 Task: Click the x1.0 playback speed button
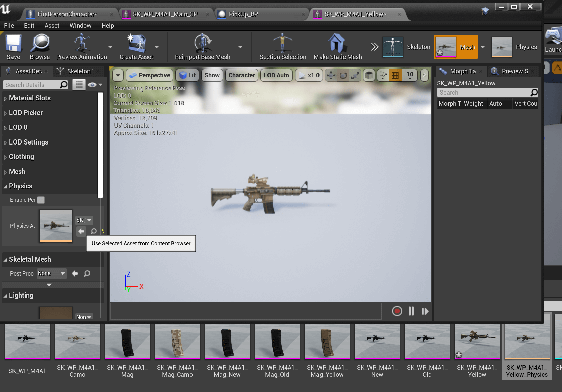[309, 75]
